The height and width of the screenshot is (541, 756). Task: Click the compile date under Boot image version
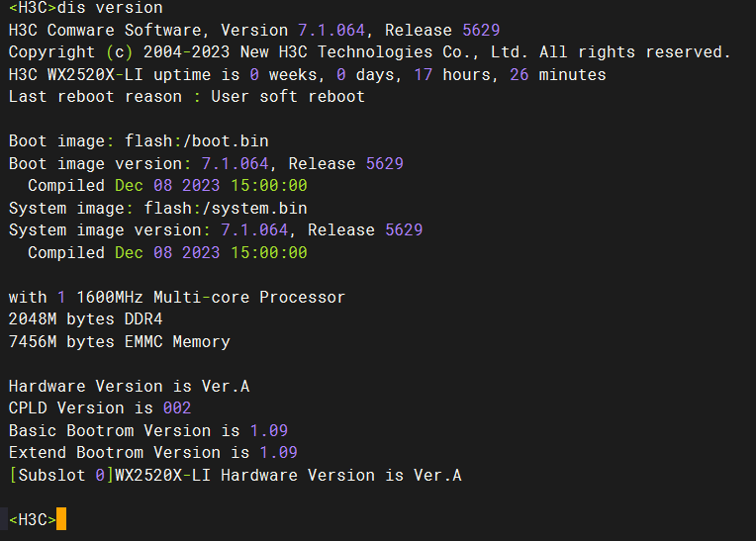click(x=211, y=186)
